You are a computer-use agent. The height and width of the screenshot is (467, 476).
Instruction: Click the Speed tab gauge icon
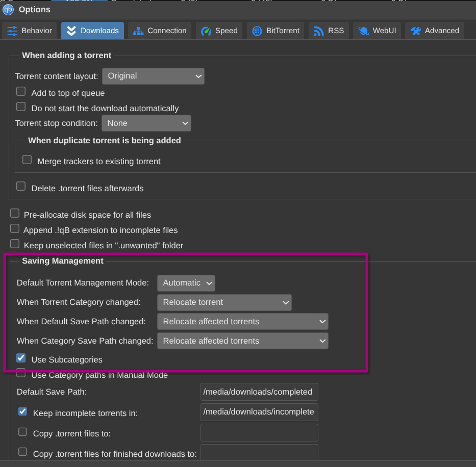(206, 31)
